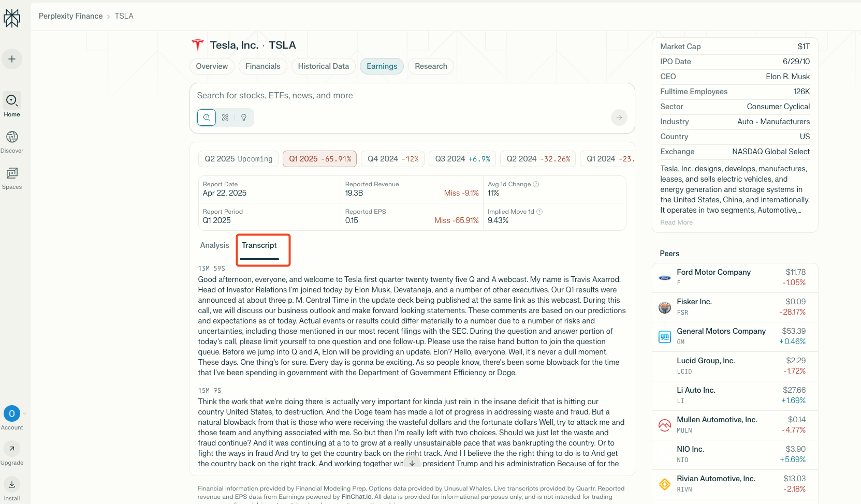Click the Account avatar
861x504 pixels.
click(x=12, y=413)
